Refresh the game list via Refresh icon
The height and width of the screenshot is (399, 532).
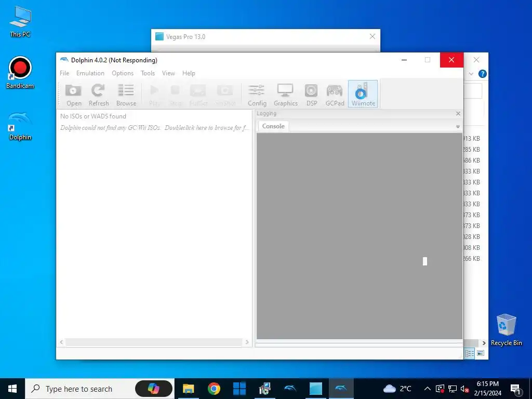coord(99,95)
